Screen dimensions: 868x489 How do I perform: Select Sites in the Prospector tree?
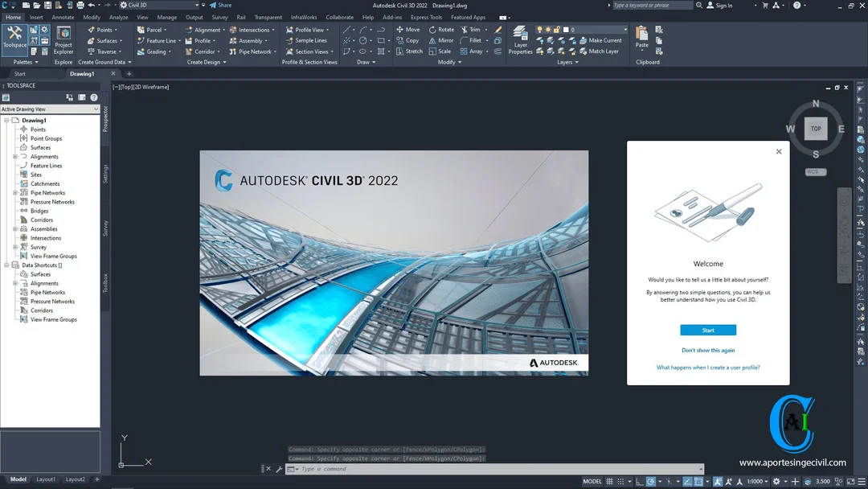(36, 175)
